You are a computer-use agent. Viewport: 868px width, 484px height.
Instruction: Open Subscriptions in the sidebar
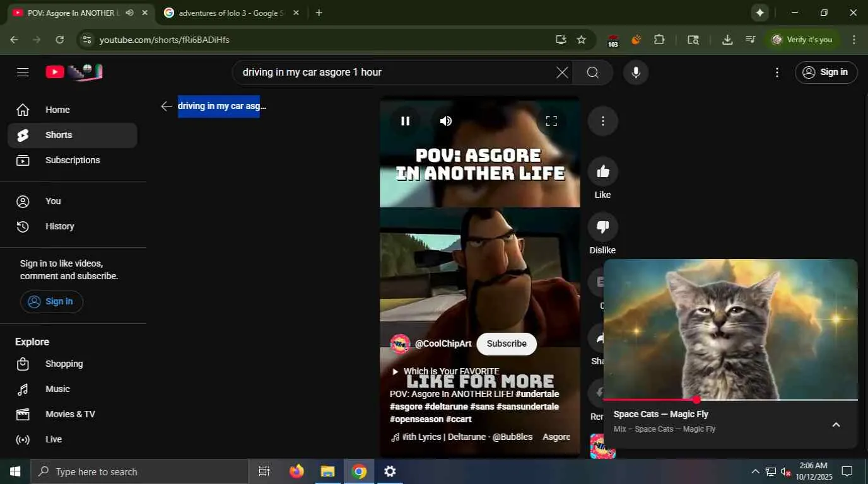tap(72, 160)
